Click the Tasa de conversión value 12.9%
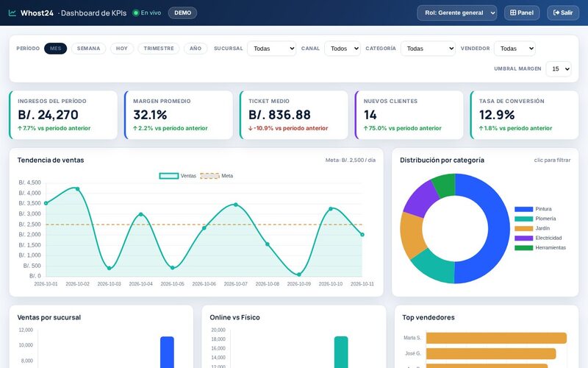The width and height of the screenshot is (588, 368). 497,115
